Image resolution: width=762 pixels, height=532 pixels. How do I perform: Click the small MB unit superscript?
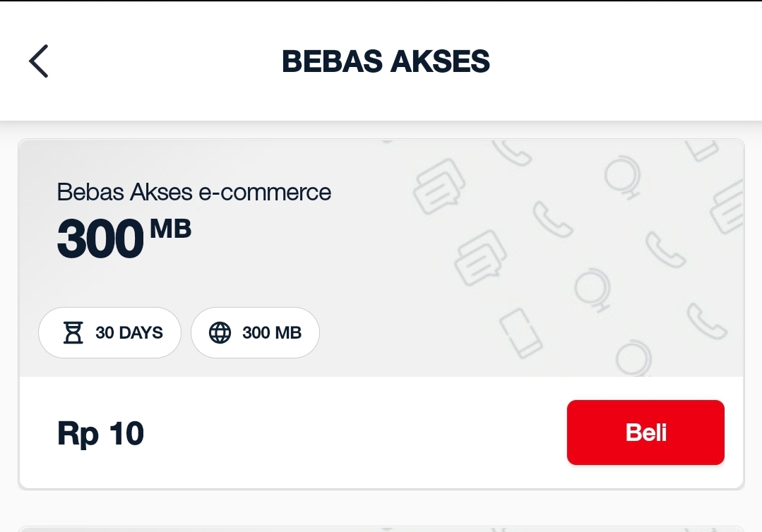pos(170,229)
